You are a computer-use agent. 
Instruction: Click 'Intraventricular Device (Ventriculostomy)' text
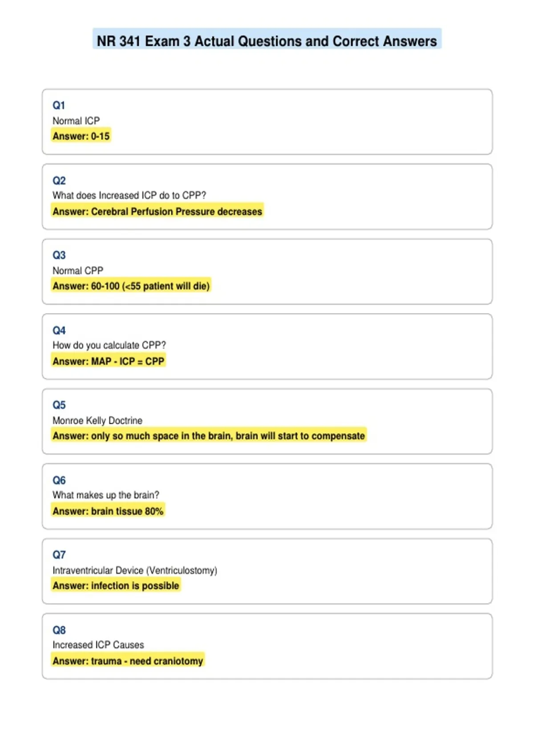(135, 570)
